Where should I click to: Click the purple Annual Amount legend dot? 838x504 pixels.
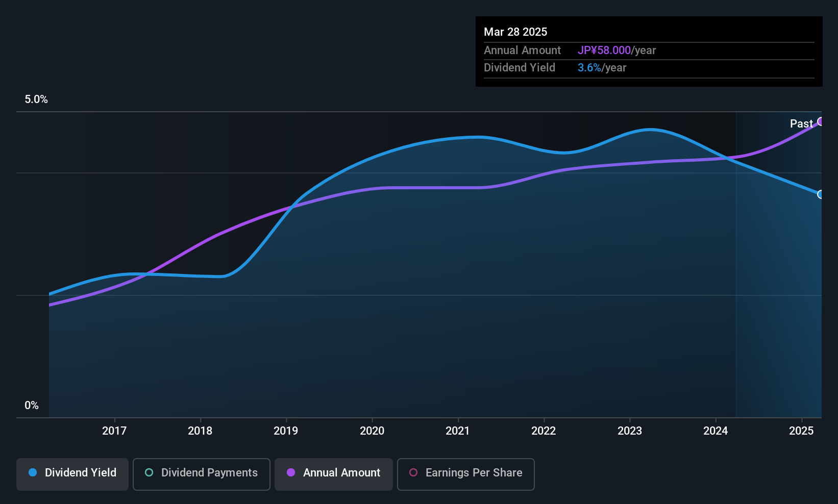click(290, 473)
